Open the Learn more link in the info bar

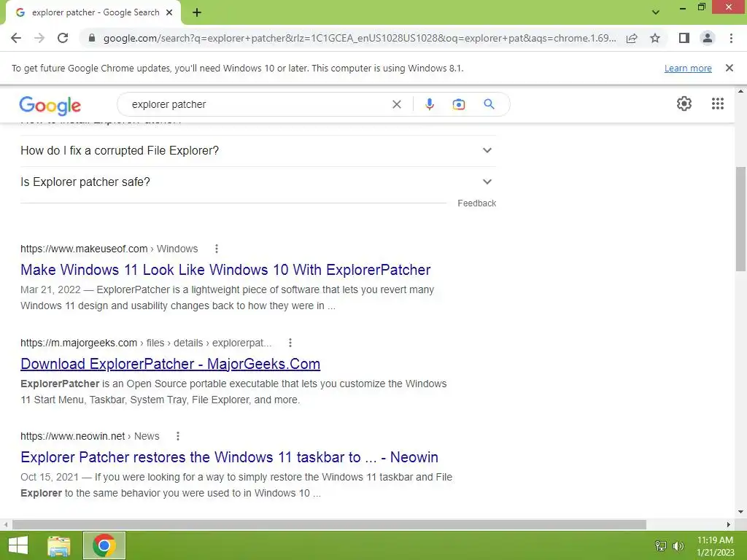coord(688,68)
